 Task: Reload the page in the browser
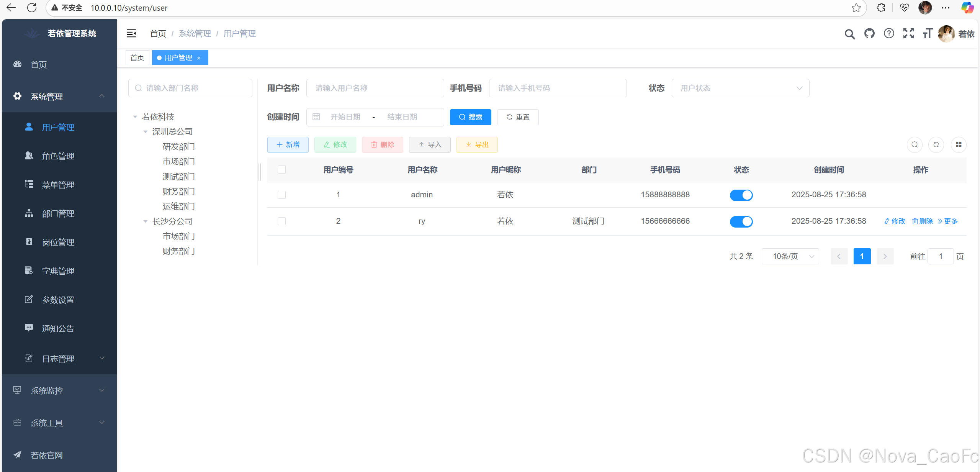coord(32,8)
